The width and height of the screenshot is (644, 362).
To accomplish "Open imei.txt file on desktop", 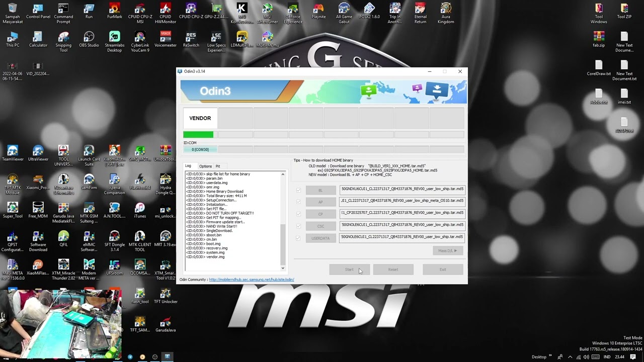I will point(624,97).
